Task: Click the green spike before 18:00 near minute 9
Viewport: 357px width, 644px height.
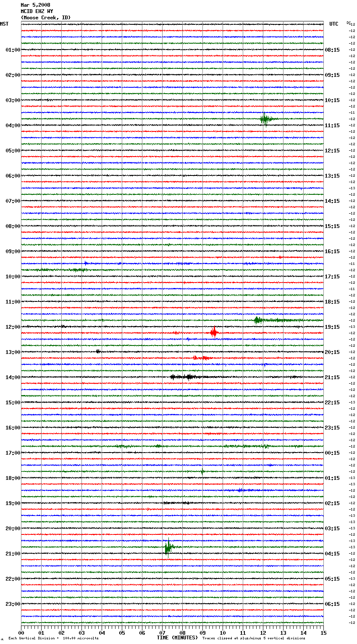Action: point(202,471)
